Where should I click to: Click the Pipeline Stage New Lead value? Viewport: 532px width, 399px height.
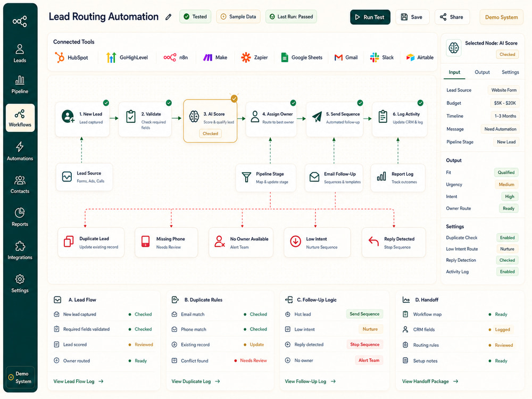[x=506, y=142]
